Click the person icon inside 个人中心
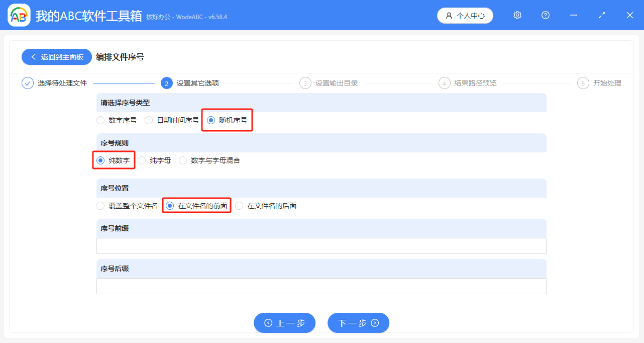This screenshot has height=343, width=644. click(x=449, y=15)
